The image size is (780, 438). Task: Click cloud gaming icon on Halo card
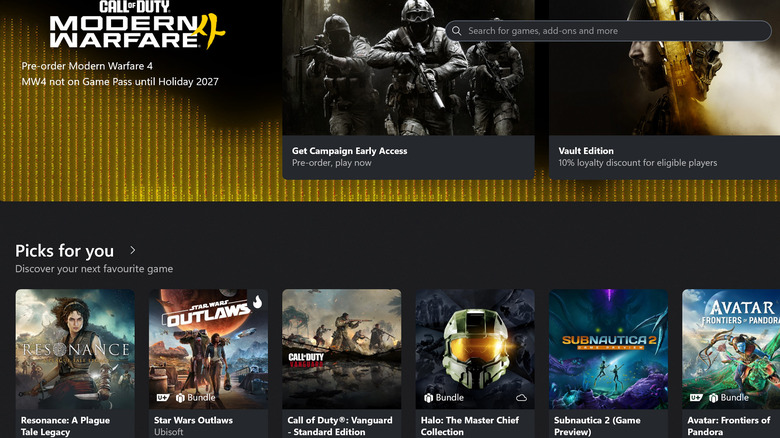(521, 398)
